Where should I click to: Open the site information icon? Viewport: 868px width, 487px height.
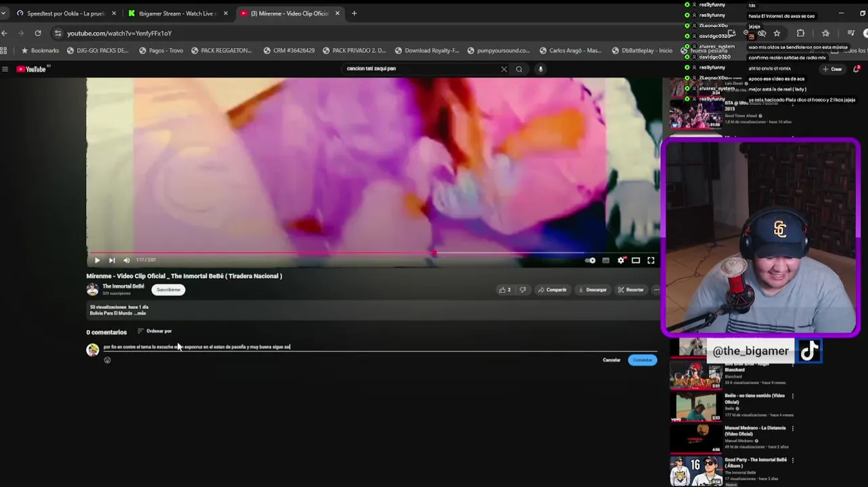[58, 33]
